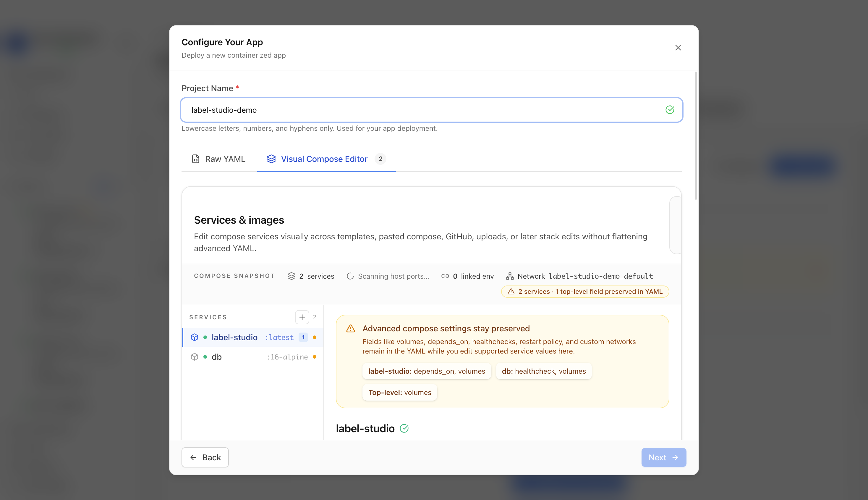The width and height of the screenshot is (868, 500).
Task: Click the :latest tag on label-studio
Action: point(279,337)
